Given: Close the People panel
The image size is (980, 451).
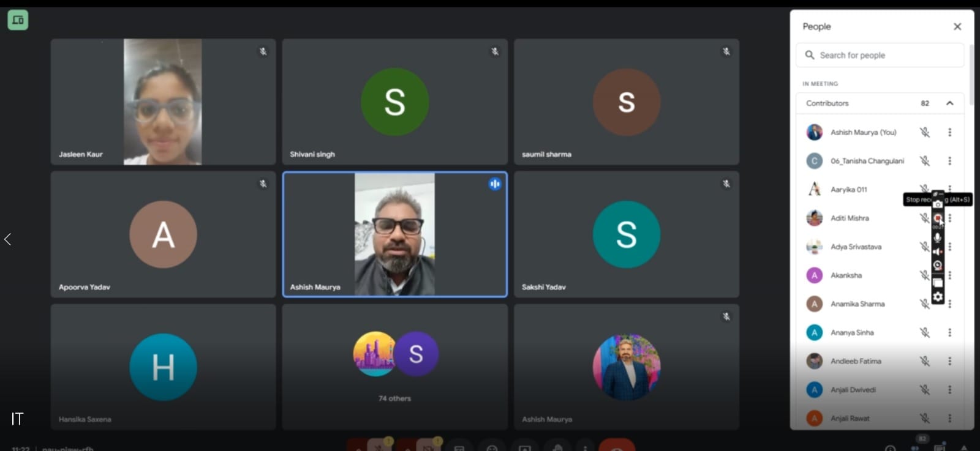Looking at the screenshot, I should tap(957, 26).
